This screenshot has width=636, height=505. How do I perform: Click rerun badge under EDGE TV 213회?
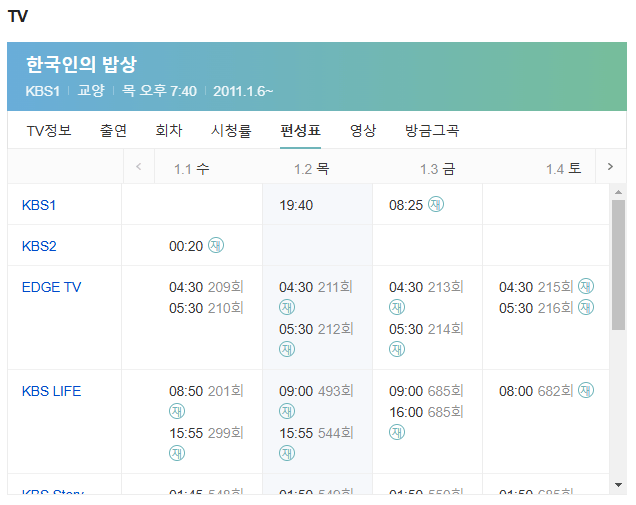[x=397, y=307]
